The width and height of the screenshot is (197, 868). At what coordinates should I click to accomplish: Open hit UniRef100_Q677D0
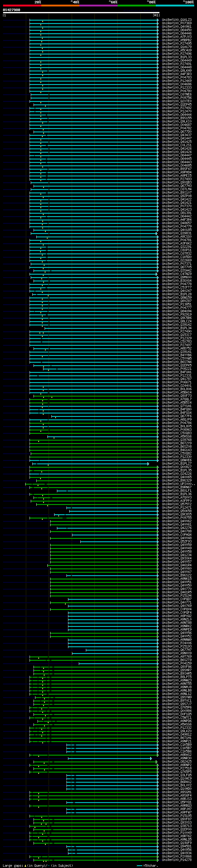point(177,132)
